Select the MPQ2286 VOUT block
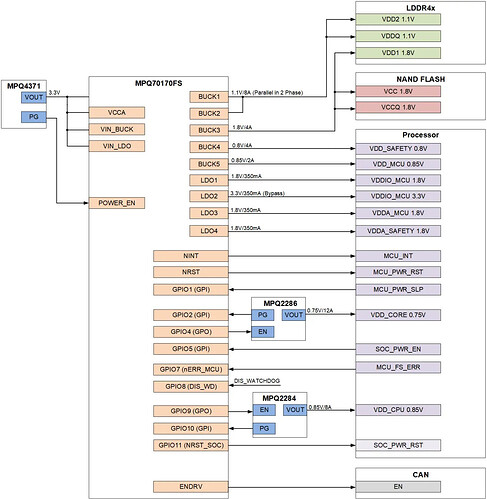 [x=294, y=315]
